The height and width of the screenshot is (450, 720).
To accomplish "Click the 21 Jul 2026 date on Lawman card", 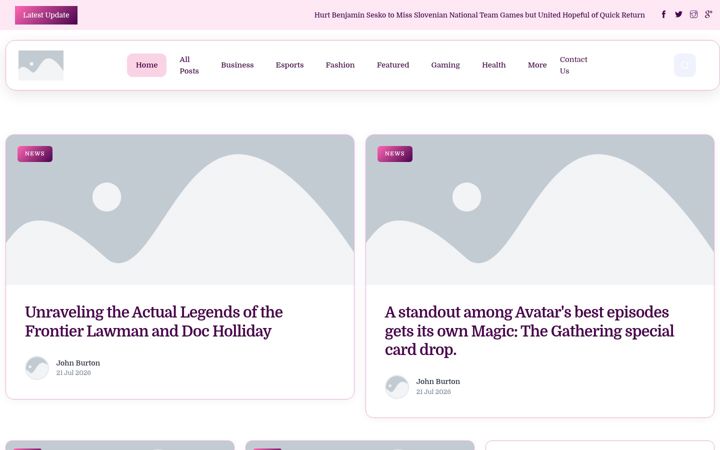I will tap(73, 373).
